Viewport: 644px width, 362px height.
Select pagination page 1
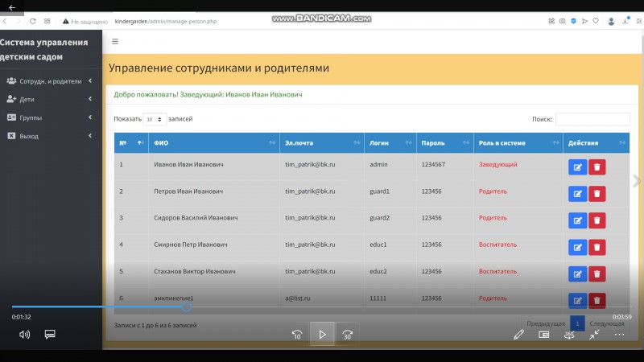click(x=577, y=323)
